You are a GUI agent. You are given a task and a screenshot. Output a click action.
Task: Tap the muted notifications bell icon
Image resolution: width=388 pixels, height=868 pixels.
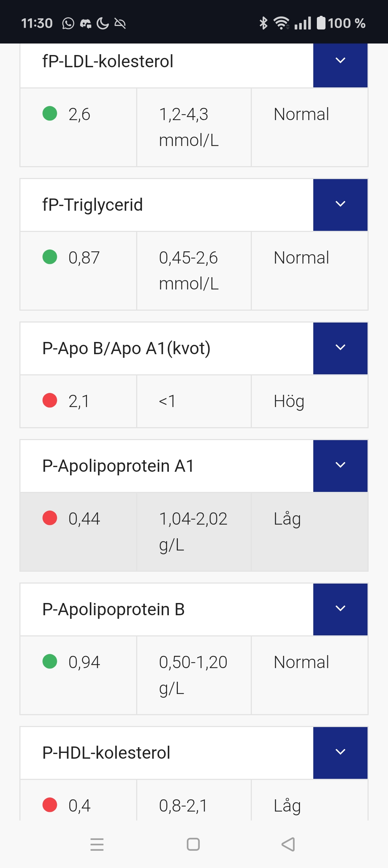[120, 24]
